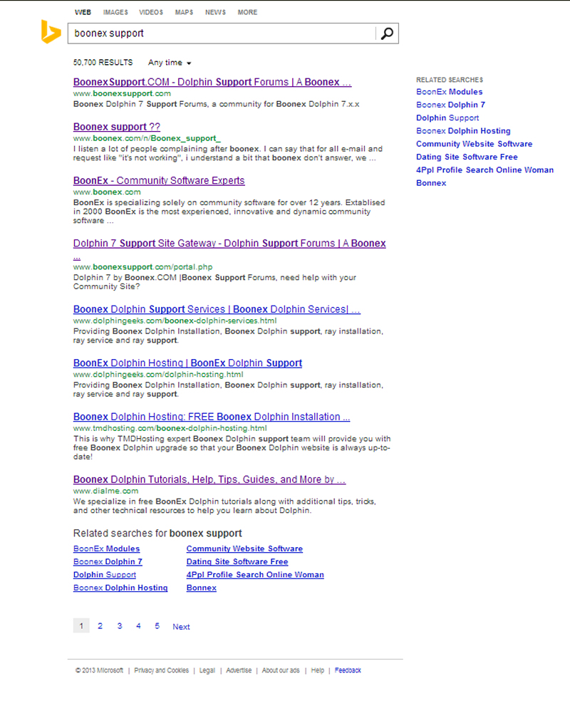Image resolution: width=570 pixels, height=728 pixels.
Task: Click Community Website Software in sidebar
Action: click(x=475, y=144)
